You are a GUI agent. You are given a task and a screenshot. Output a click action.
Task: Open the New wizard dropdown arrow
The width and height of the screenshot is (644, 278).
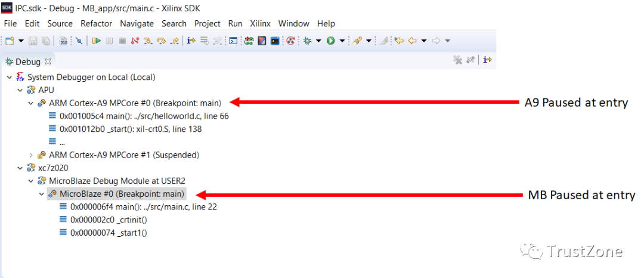click(21, 41)
